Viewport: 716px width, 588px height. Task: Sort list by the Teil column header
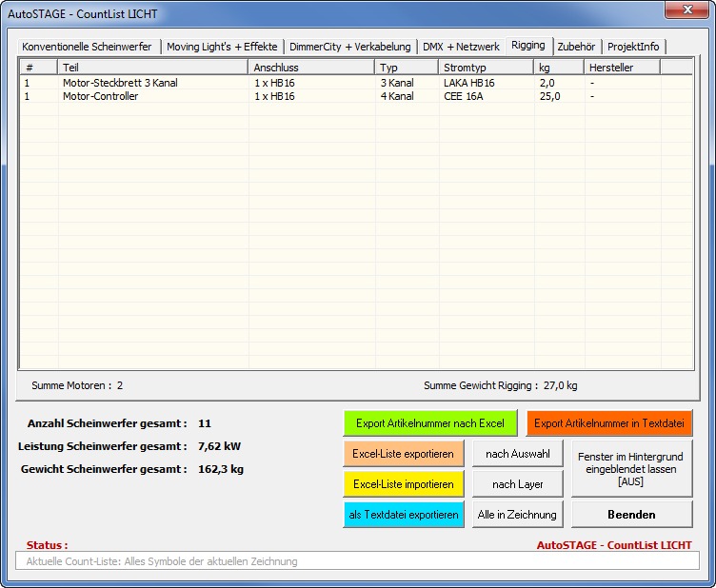152,68
